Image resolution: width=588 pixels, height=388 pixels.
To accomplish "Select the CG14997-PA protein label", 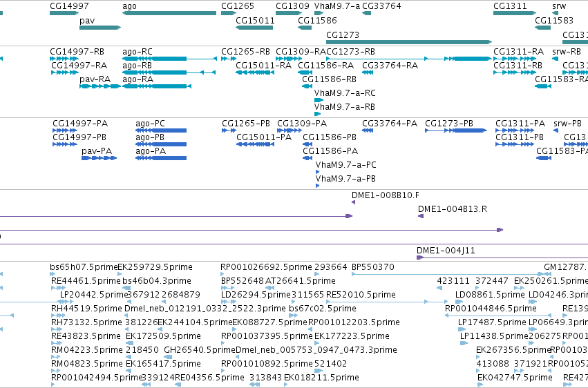I will coord(80,123).
